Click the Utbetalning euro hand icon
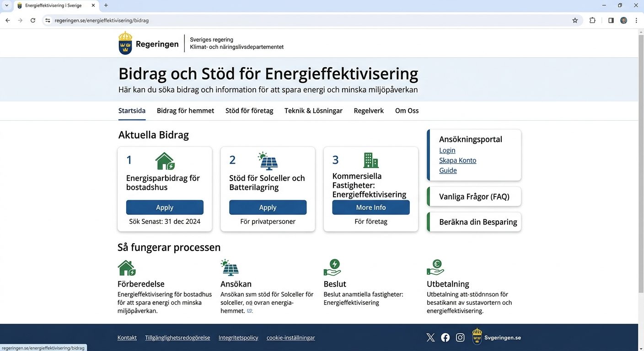Image resolution: width=644 pixels, height=351 pixels. pos(435,268)
